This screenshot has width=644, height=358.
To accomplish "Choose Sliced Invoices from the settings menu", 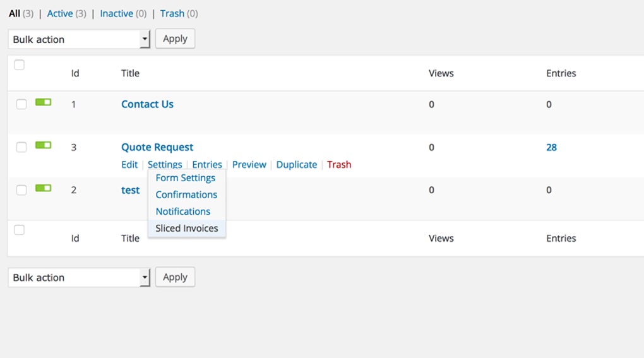I will (x=187, y=229).
